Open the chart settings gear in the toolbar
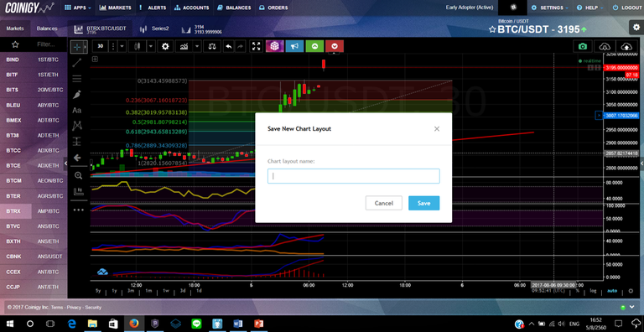 coord(165,46)
